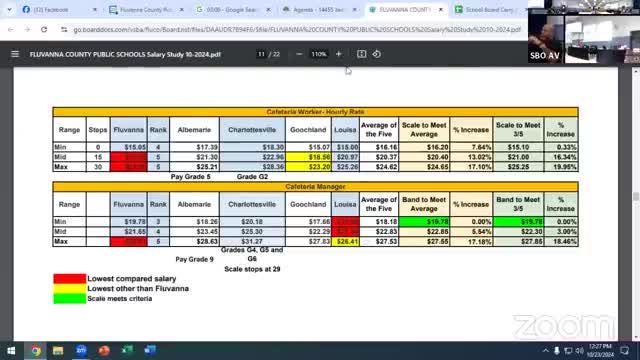Zoom out of the PDF
The image size is (640, 360).
click(x=299, y=54)
